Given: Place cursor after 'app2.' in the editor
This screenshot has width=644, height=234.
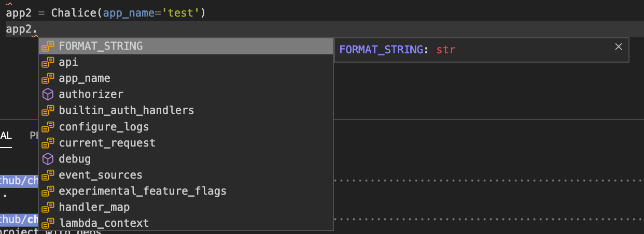Looking at the screenshot, I should pos(38,30).
